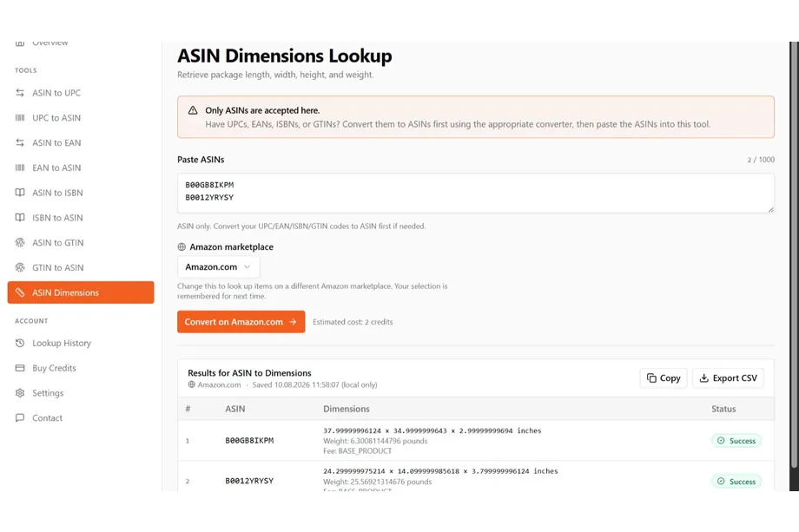
Task: Click the Status column header
Action: [723, 409]
